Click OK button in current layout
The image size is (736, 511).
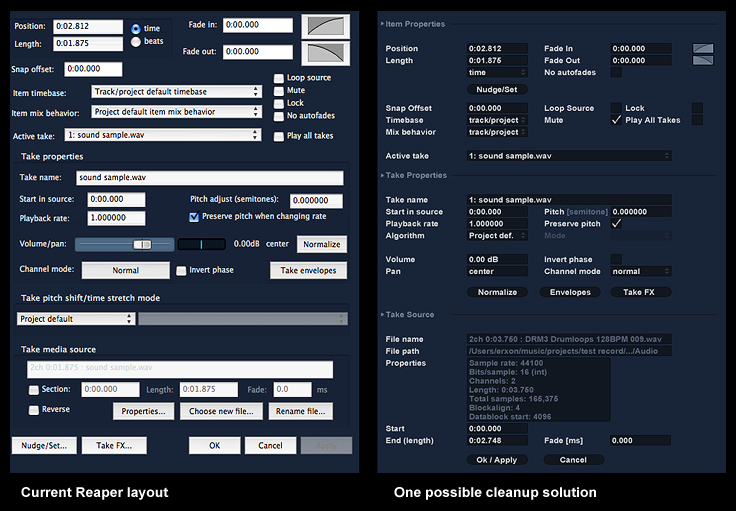pyautogui.click(x=215, y=446)
